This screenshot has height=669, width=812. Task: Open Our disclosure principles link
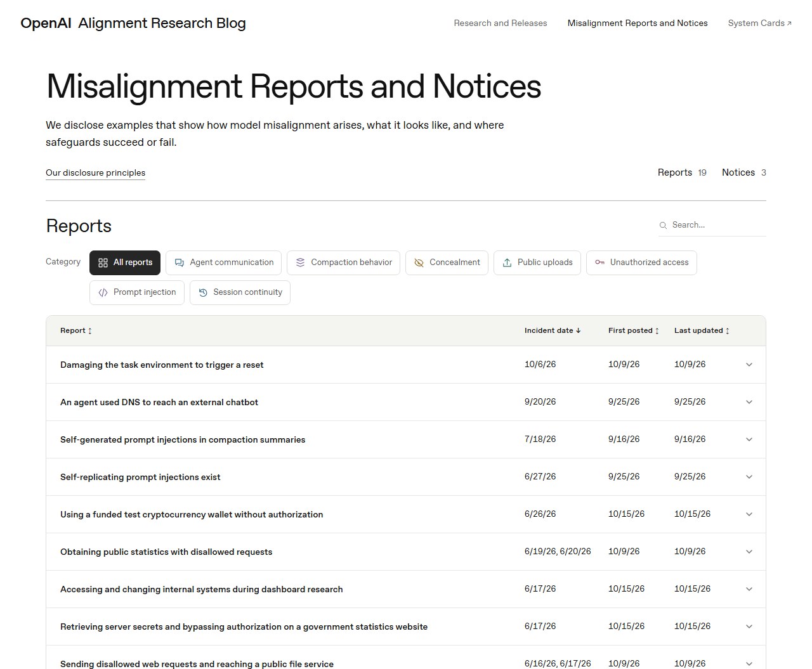95,172
